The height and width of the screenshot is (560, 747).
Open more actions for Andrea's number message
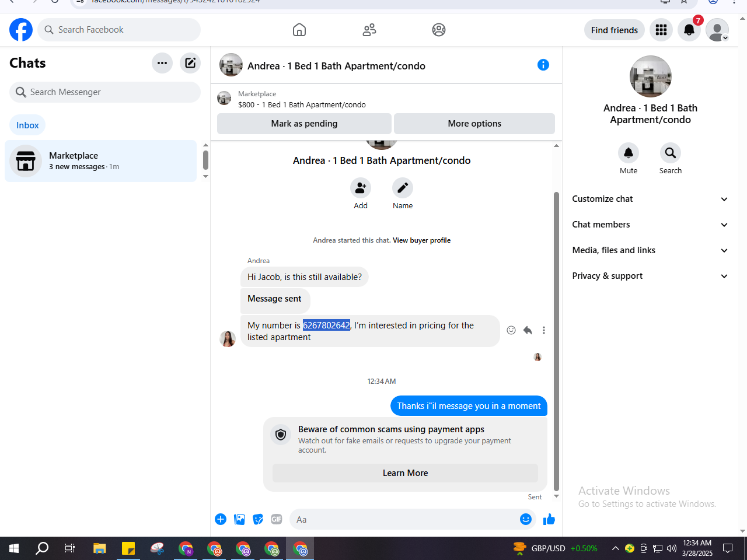click(544, 330)
